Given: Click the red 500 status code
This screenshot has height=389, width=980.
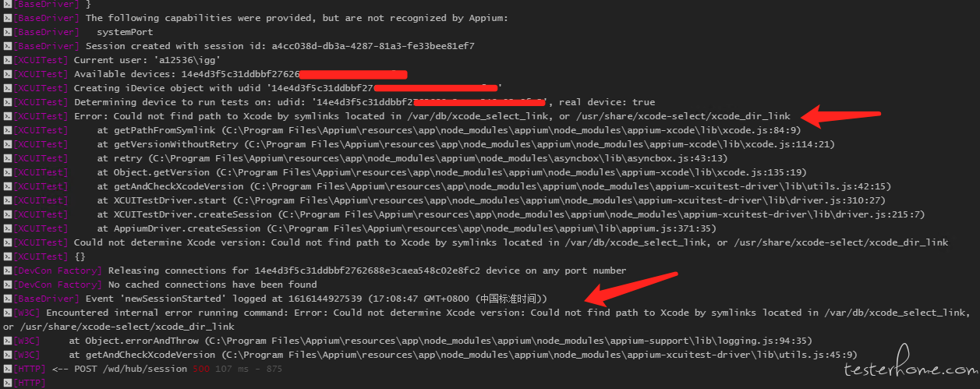Looking at the screenshot, I should [201, 369].
